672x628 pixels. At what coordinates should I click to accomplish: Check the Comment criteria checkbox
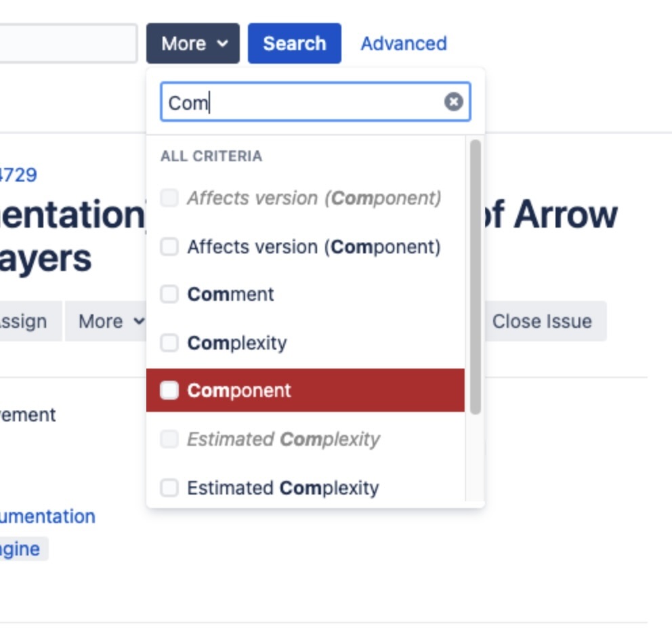169,294
